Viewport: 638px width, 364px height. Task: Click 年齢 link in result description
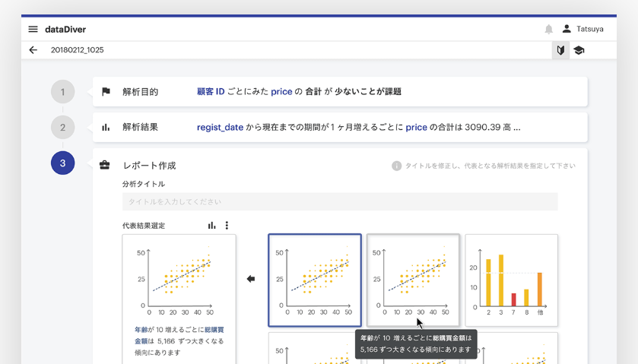click(141, 330)
